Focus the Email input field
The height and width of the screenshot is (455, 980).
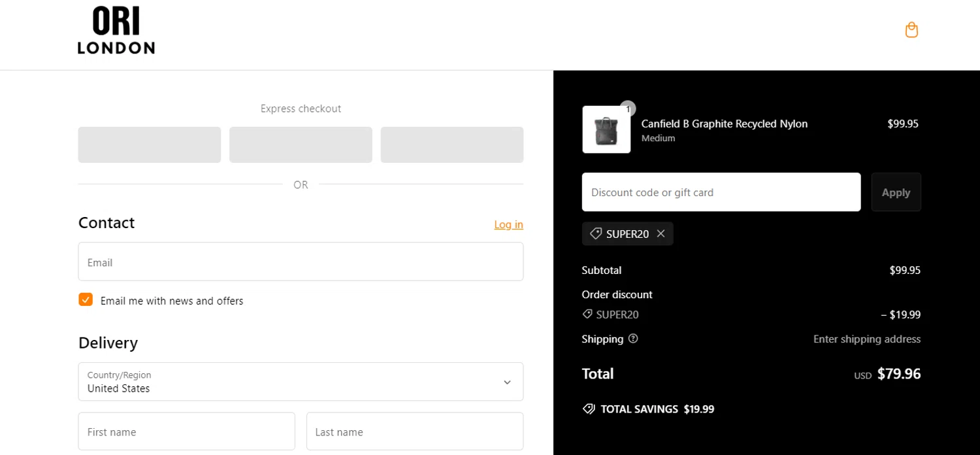(x=301, y=261)
